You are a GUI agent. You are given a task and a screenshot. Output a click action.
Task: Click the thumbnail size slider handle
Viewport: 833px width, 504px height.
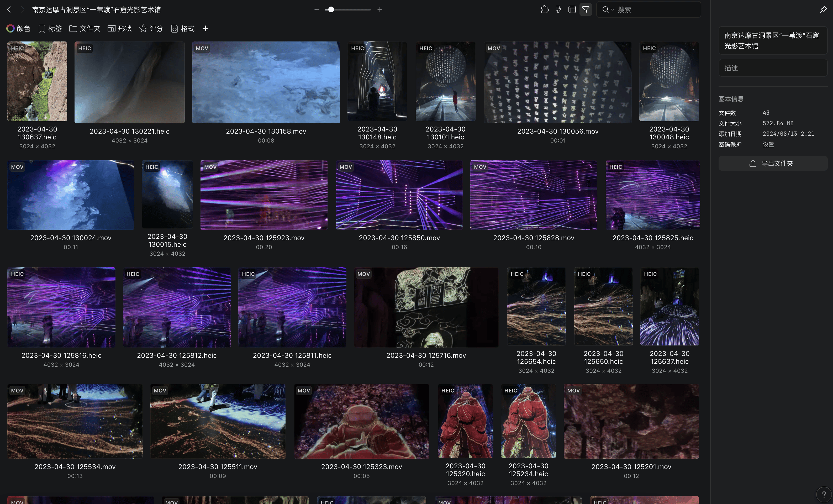click(x=331, y=9)
